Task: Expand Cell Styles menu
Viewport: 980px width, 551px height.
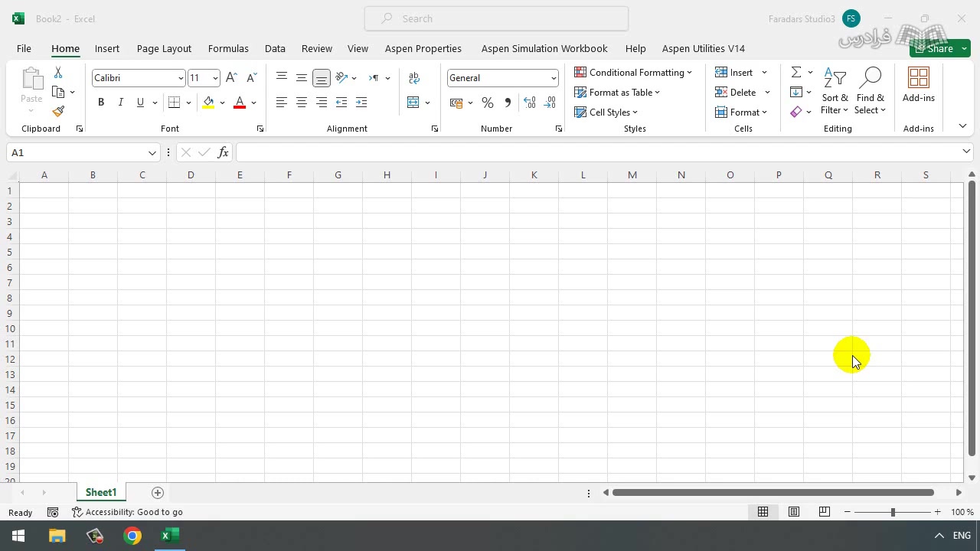Action: [x=606, y=112]
